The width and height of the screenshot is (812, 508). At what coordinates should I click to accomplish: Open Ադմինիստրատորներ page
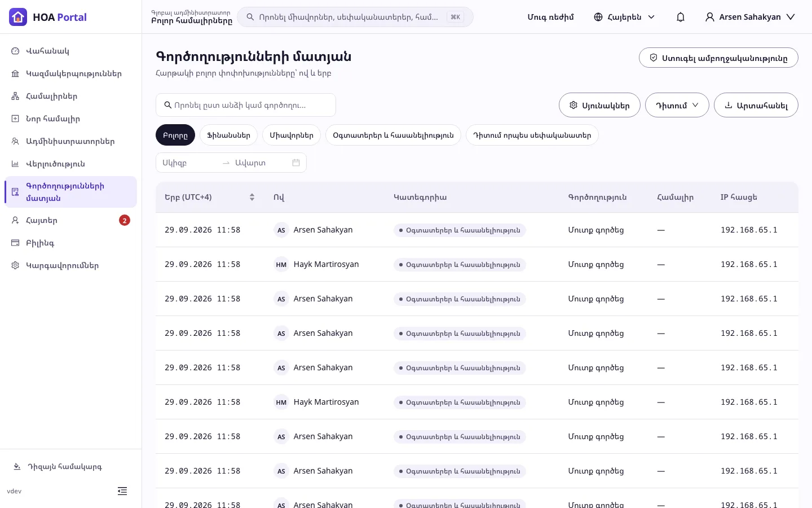[70, 141]
